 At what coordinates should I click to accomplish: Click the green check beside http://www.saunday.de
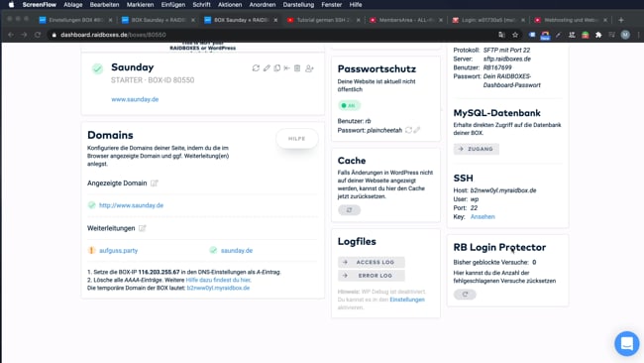pyautogui.click(x=91, y=204)
